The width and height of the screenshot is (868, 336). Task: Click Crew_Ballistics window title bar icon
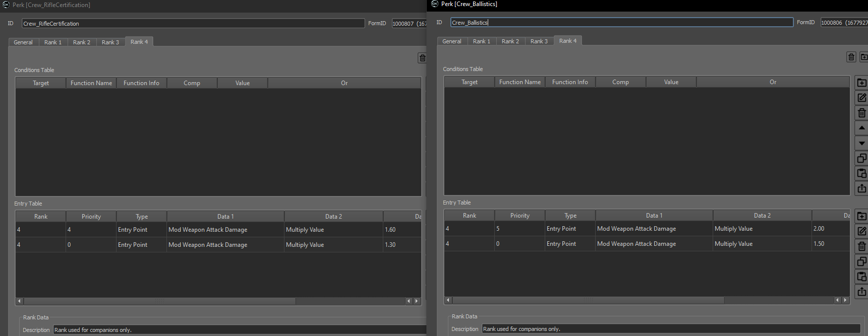click(435, 4)
